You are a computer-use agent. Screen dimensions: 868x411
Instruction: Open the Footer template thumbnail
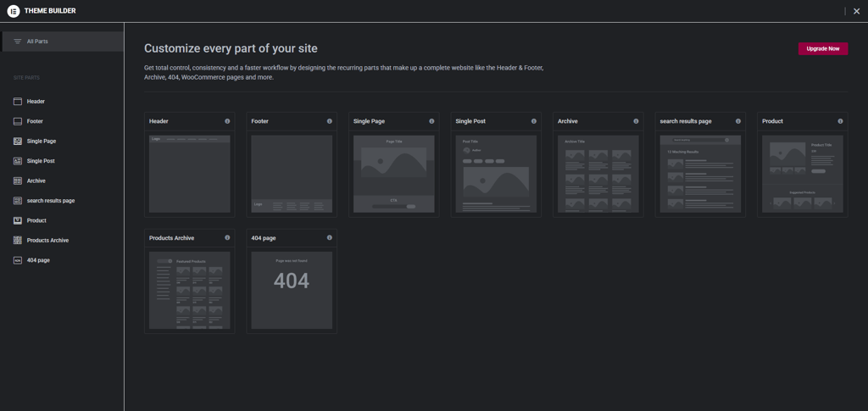tap(292, 174)
